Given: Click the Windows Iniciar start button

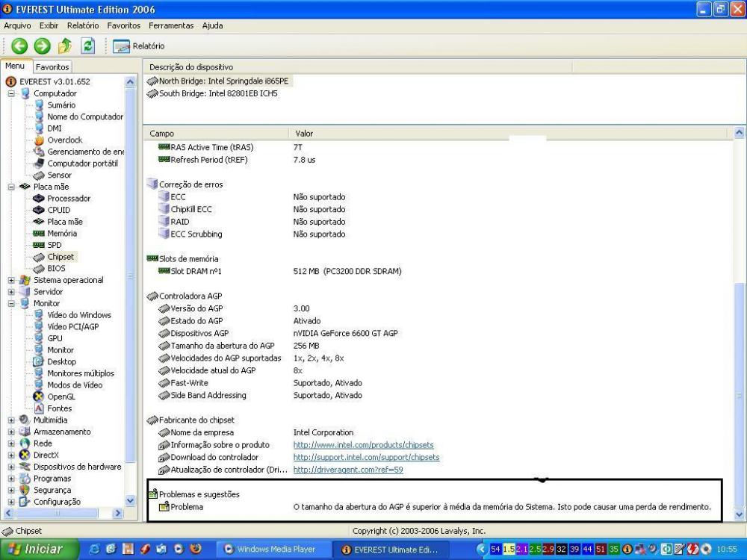Looking at the screenshot, I should tap(36, 550).
